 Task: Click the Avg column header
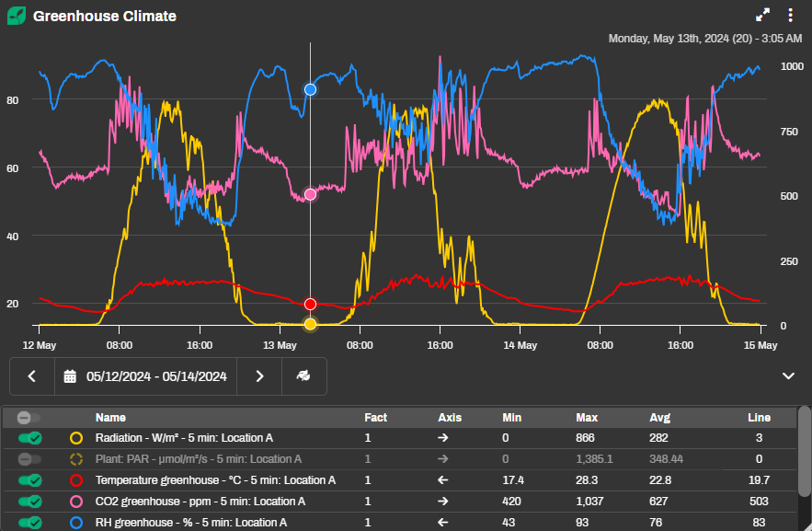tap(659, 418)
